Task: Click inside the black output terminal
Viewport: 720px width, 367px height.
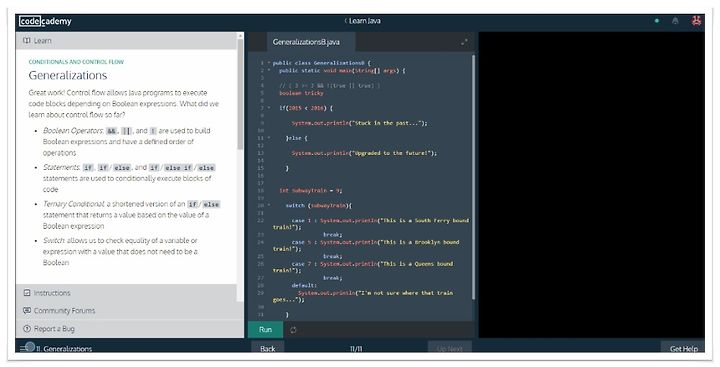Action: pyautogui.click(x=591, y=185)
